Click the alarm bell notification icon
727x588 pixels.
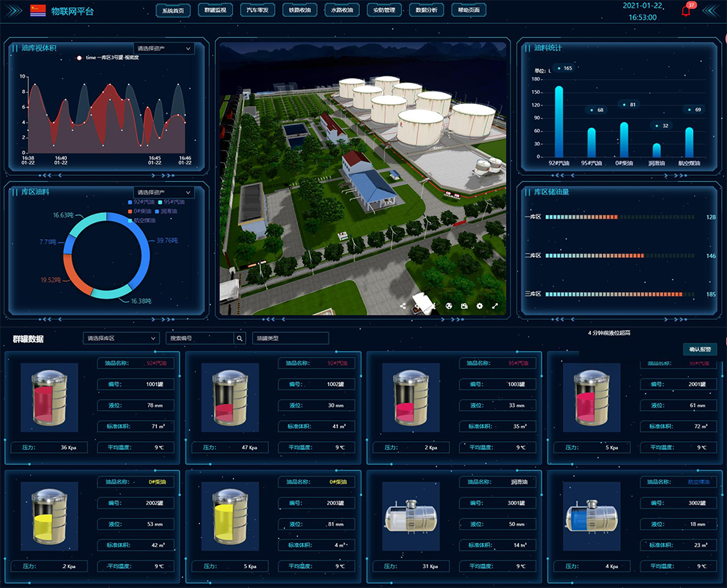click(x=686, y=11)
